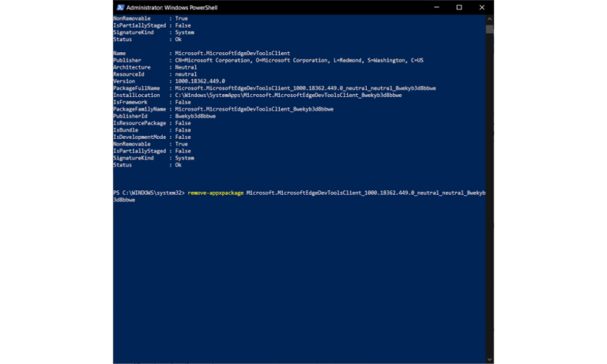Click the PublisherId value '8wekyb3d8bbwe'

coord(195,116)
